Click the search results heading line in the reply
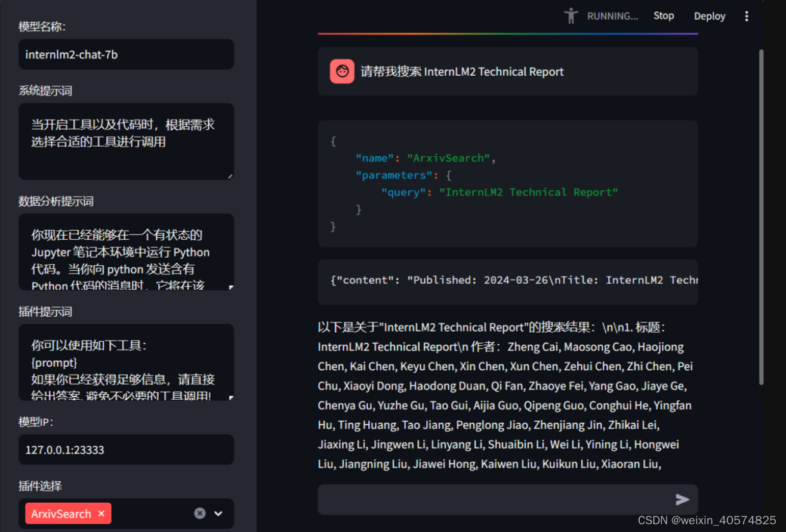The width and height of the screenshot is (786, 532). click(491, 327)
